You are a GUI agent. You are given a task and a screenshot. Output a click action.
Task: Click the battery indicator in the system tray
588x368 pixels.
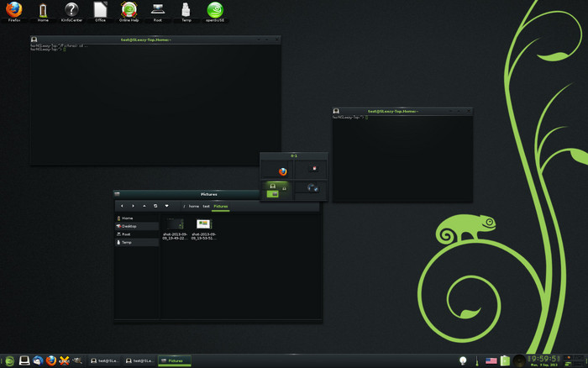pos(505,360)
